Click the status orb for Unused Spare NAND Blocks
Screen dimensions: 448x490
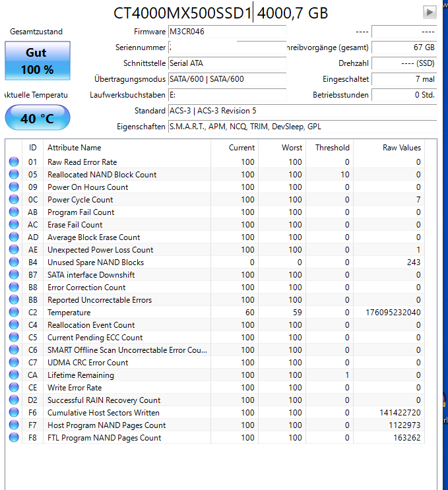pyautogui.click(x=14, y=262)
